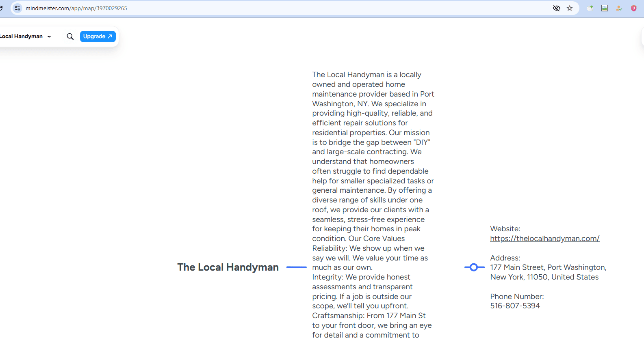Screen dimensions: 644x340
Task: Select the root topic The Local Handyman
Action: [x=228, y=267]
